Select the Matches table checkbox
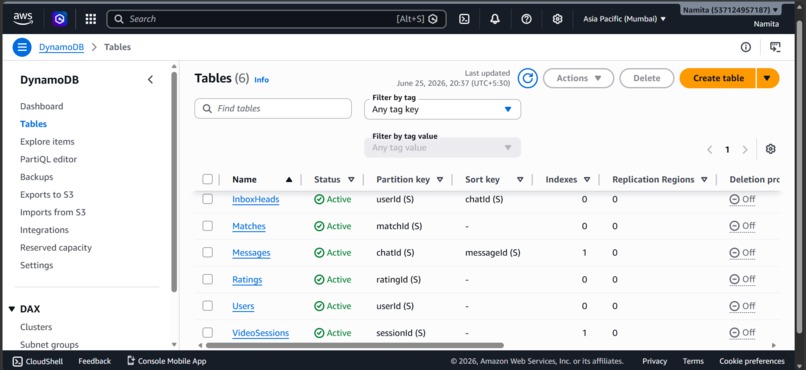This screenshot has height=370, width=806. (x=207, y=226)
